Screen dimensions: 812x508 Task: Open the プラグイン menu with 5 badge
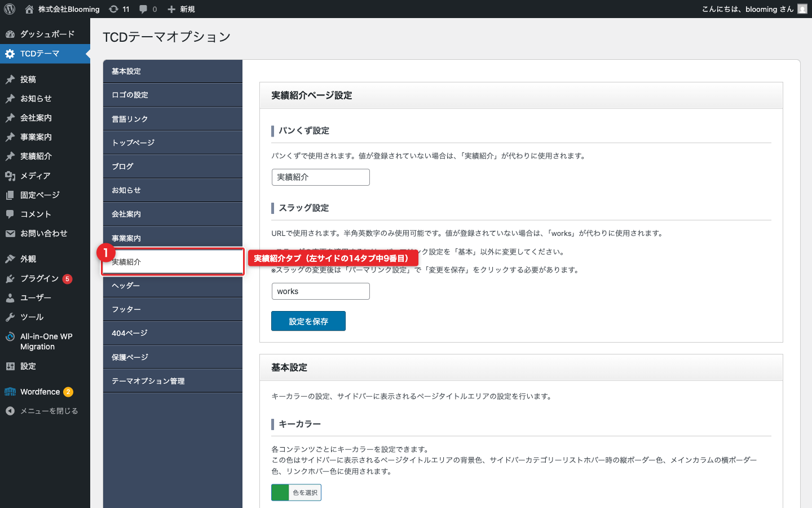tap(45, 279)
